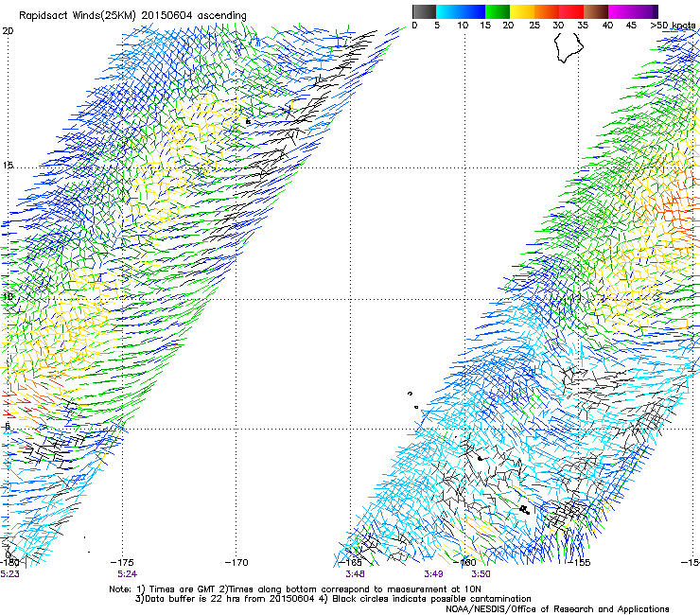Click the purple time stamp '3:50'
This screenshot has width=700, height=615.
(481, 574)
